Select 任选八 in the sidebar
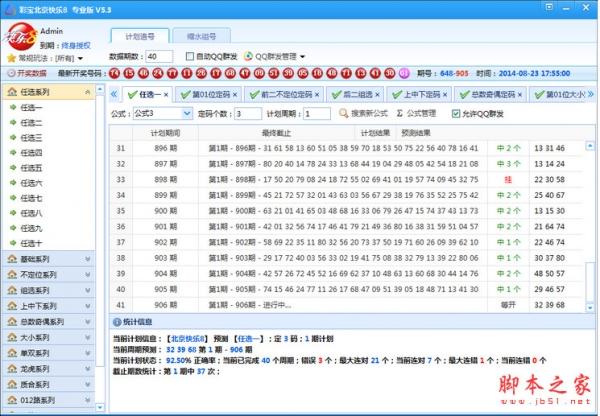This screenshot has height=416, width=600. (31, 213)
